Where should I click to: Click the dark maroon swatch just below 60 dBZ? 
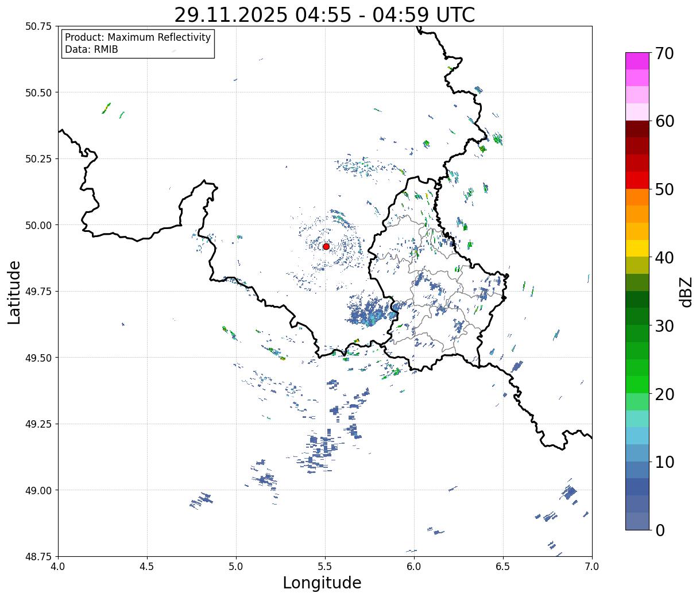tap(637, 129)
